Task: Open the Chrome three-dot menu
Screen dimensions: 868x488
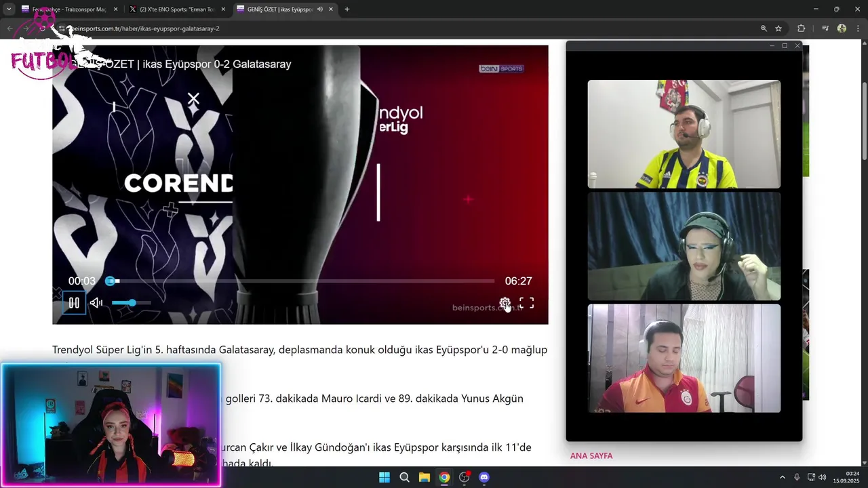Action: pyautogui.click(x=858, y=28)
